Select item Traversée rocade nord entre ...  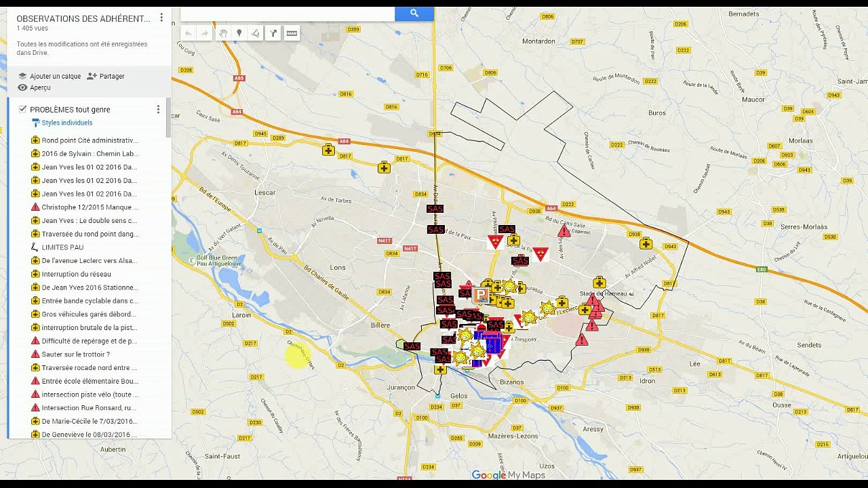(89, 368)
